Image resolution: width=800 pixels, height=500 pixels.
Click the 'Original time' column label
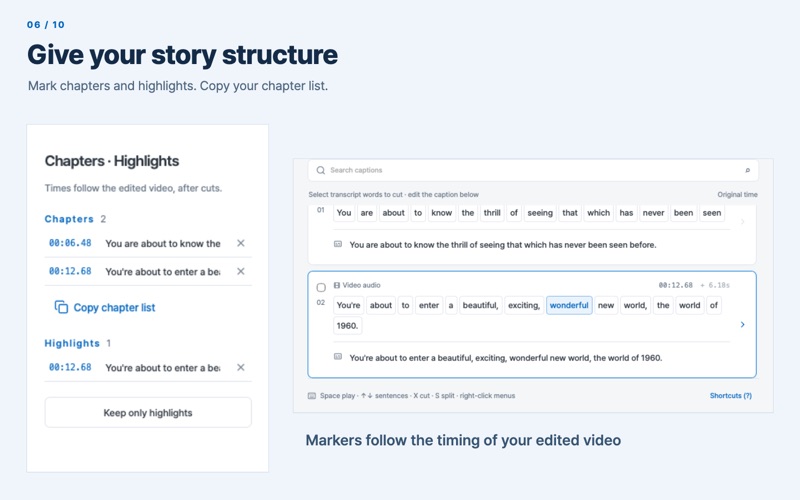pyautogui.click(x=737, y=194)
